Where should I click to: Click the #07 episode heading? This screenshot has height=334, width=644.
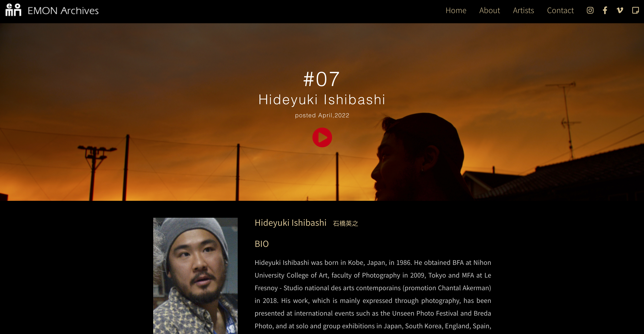click(322, 79)
